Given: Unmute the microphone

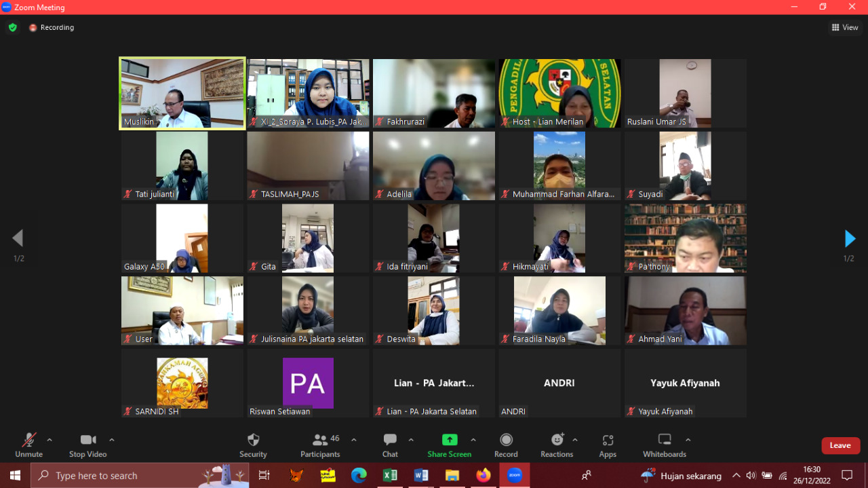Looking at the screenshot, I should point(28,445).
